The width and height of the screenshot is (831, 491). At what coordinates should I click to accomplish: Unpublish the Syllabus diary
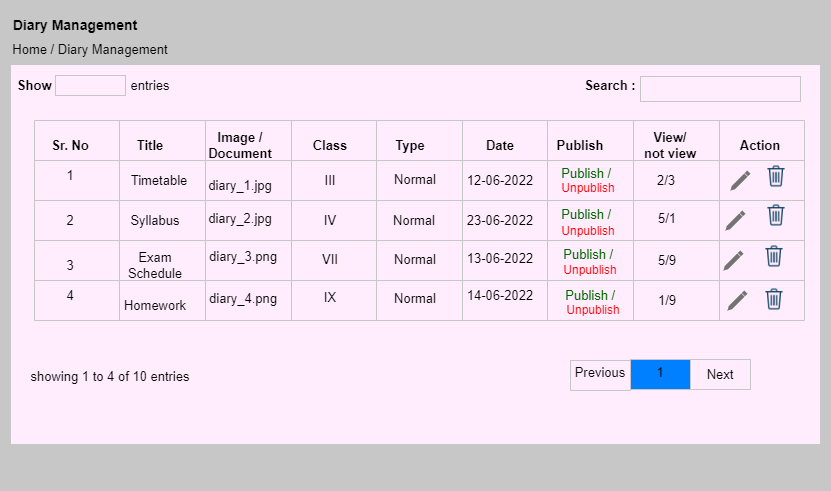[588, 231]
